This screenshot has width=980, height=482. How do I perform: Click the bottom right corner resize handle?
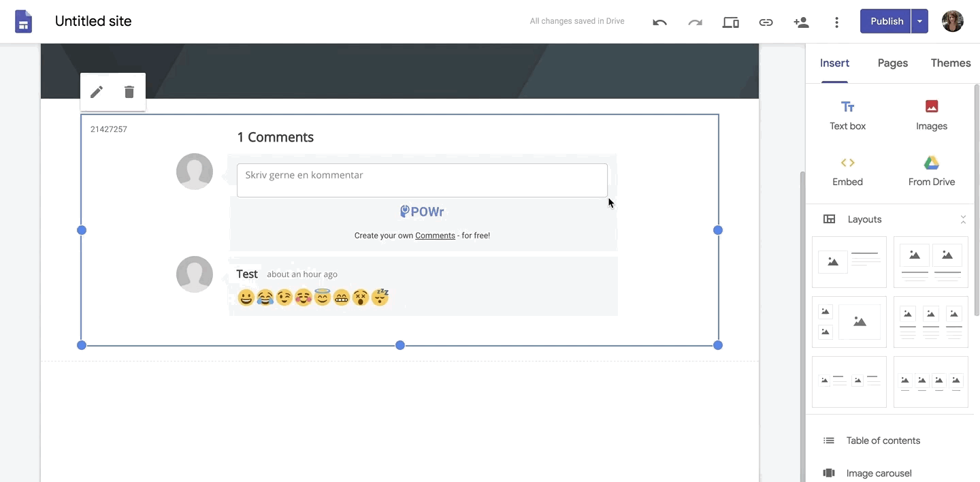point(718,345)
